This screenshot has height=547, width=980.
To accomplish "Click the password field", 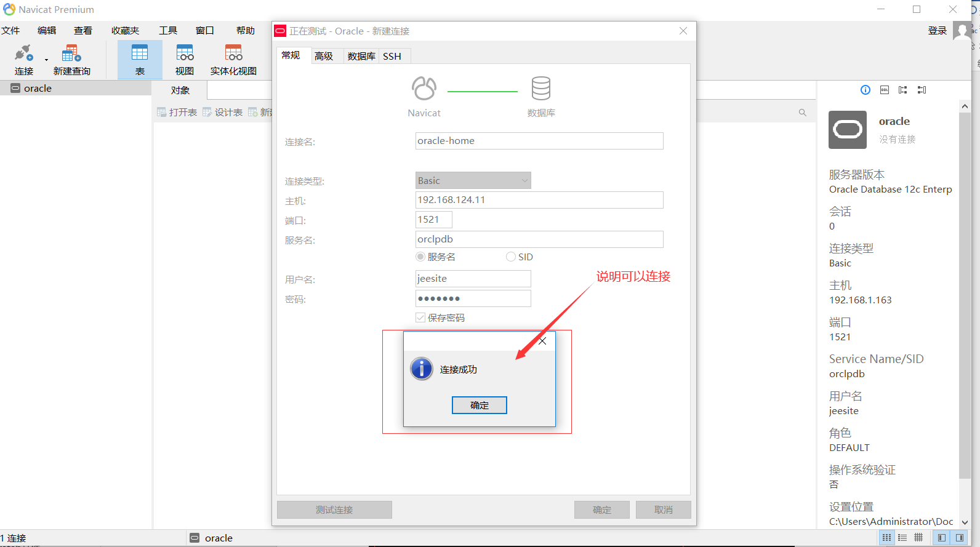I will (473, 298).
